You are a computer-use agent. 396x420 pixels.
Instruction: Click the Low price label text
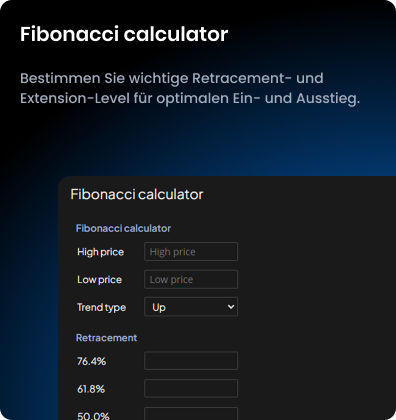tap(99, 279)
